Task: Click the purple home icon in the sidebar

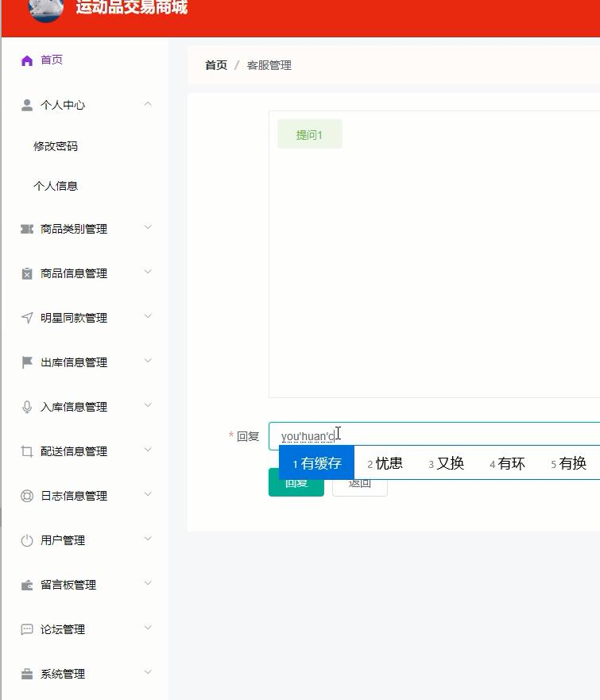Action: [x=27, y=60]
